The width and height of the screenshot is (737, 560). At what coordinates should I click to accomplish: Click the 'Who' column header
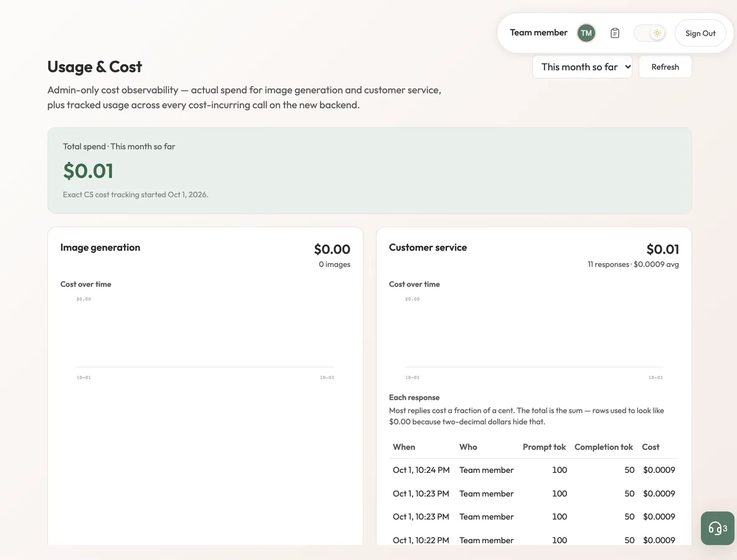tap(468, 447)
